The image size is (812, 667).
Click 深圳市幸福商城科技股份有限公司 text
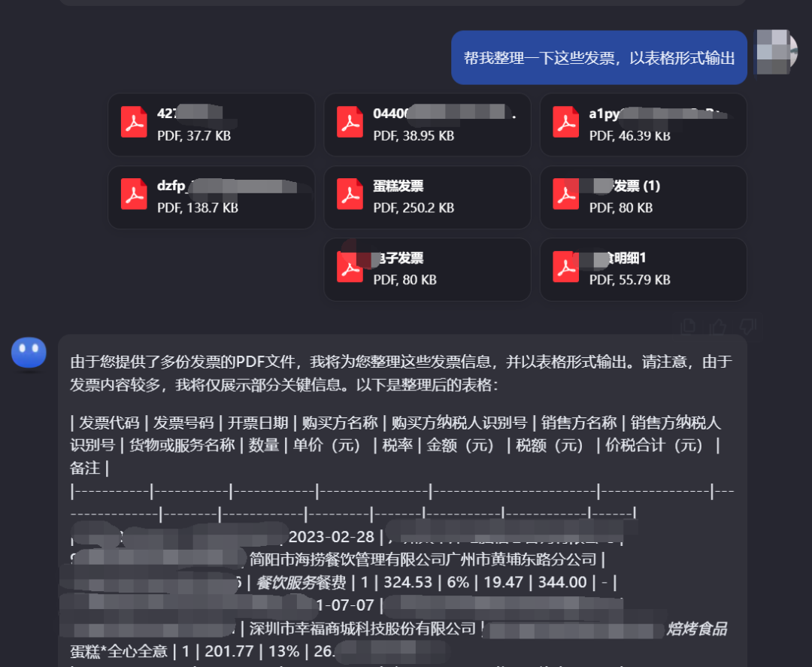tap(362, 629)
